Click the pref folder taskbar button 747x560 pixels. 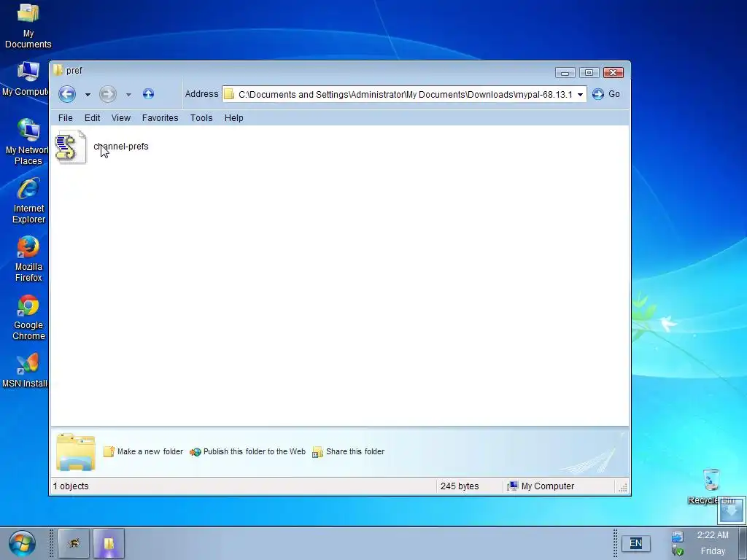pyautogui.click(x=109, y=542)
